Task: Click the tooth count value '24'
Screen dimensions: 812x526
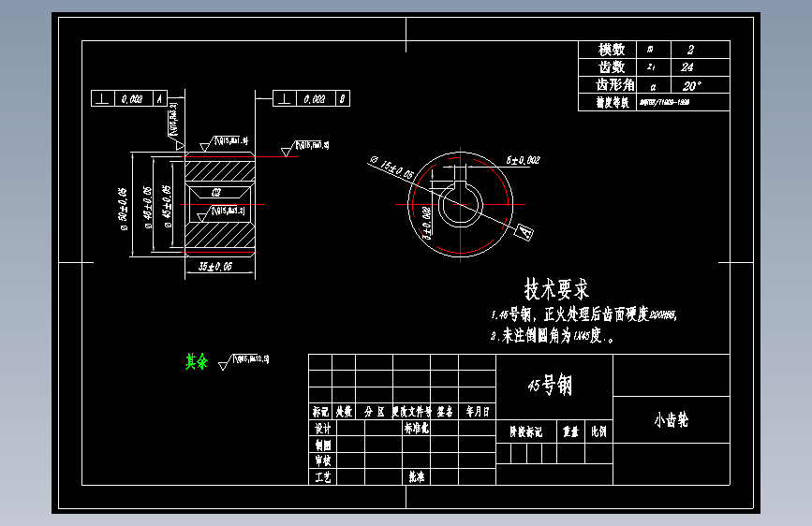Action: click(687, 67)
